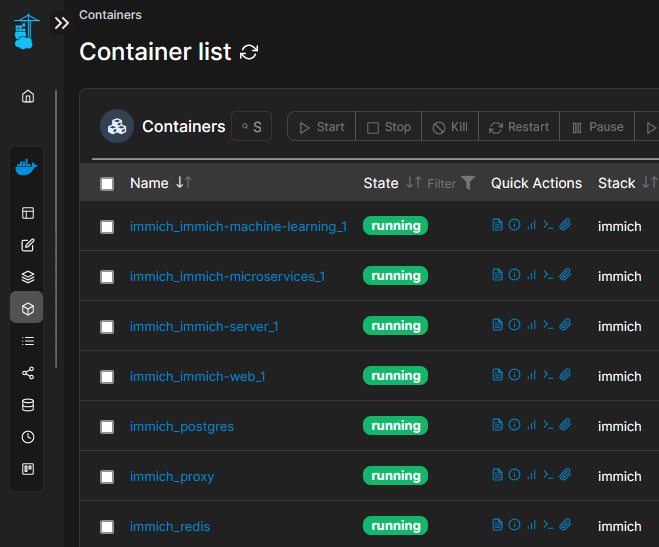659x547 pixels.
Task: Click the Stop button
Action: tap(389, 126)
